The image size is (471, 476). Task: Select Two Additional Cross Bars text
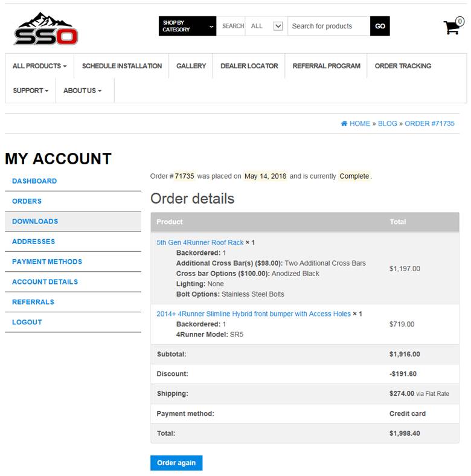pos(325,263)
